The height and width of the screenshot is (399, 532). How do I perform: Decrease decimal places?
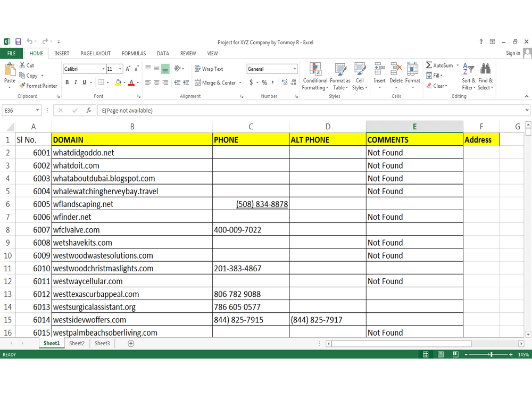click(x=294, y=82)
